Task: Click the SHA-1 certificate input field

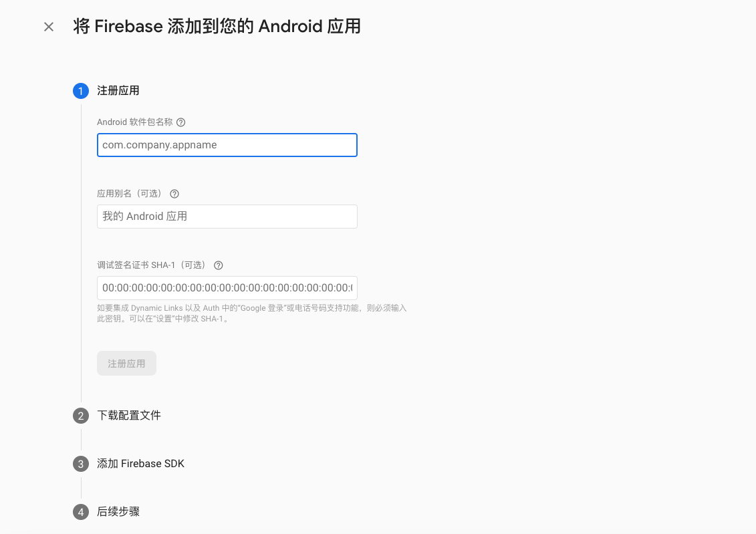Action: pos(227,288)
